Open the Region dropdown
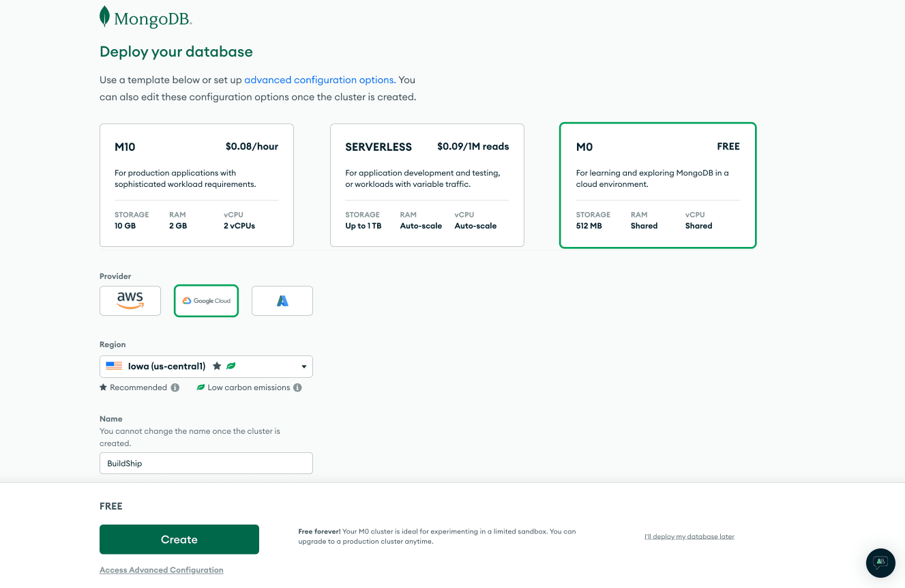The width and height of the screenshot is (905, 588). click(206, 366)
